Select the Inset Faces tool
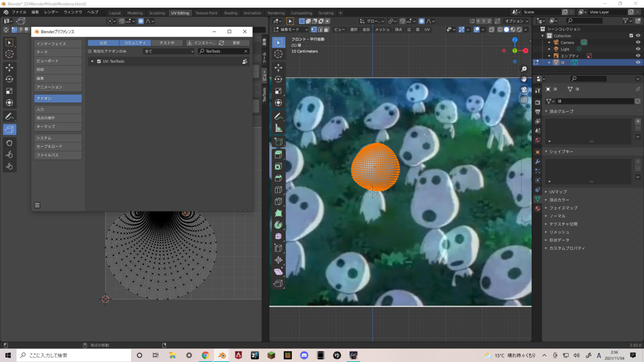This screenshot has height=362, width=644. coord(278,166)
